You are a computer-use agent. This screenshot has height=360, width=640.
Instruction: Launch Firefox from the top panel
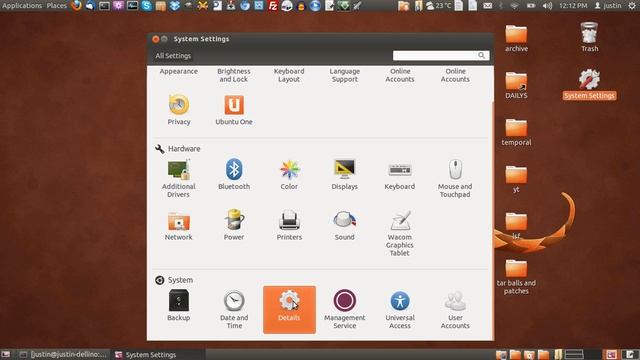(76, 6)
